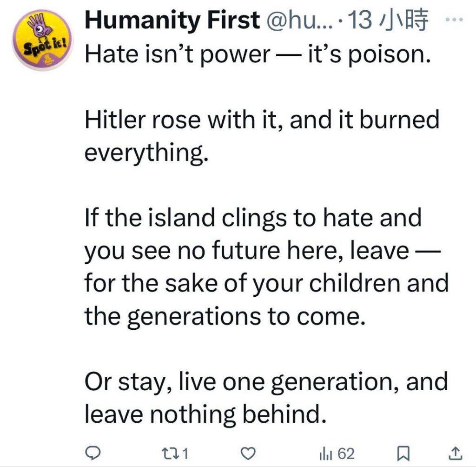The width and height of the screenshot is (476, 467).
Task: Click the "for the sake of your children" line
Action: 266,283
